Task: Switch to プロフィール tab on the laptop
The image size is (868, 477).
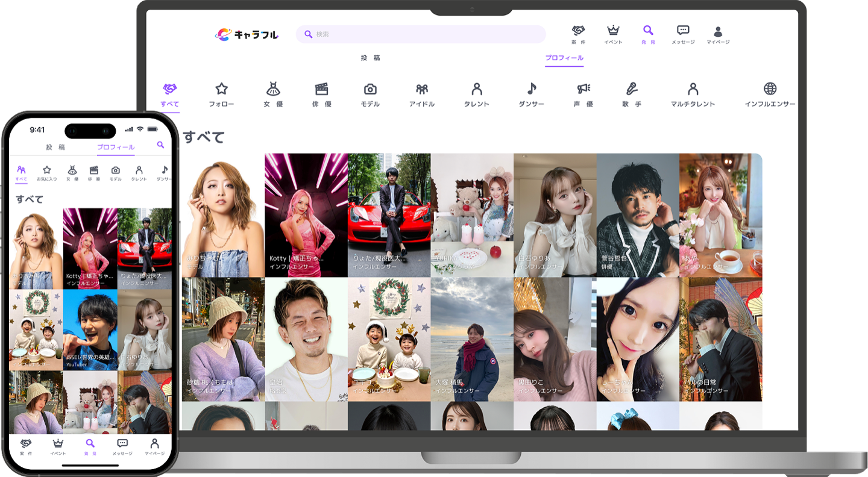Action: 564,58
